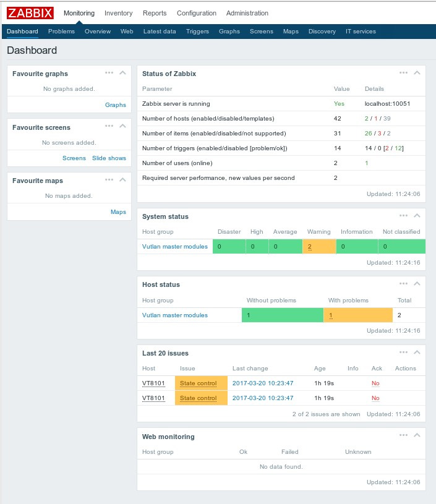Collapse the Favourite screens widget
The image size is (436, 504).
click(122, 126)
